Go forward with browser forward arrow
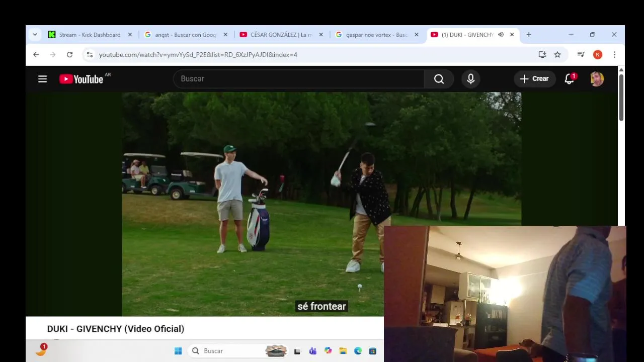The width and height of the screenshot is (644, 362). click(53, 54)
